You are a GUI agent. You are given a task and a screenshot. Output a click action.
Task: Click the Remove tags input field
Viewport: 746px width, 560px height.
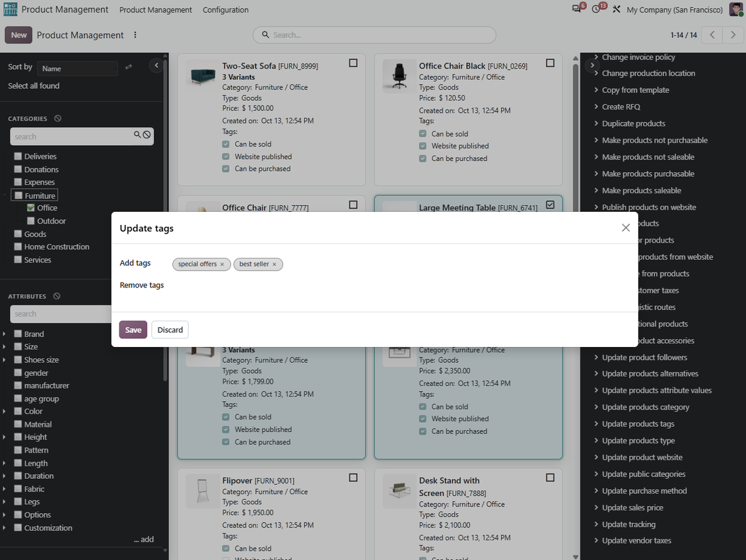(399, 285)
